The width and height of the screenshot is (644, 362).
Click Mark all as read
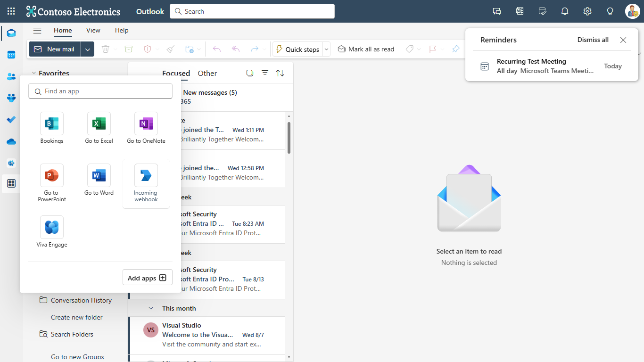(366, 49)
